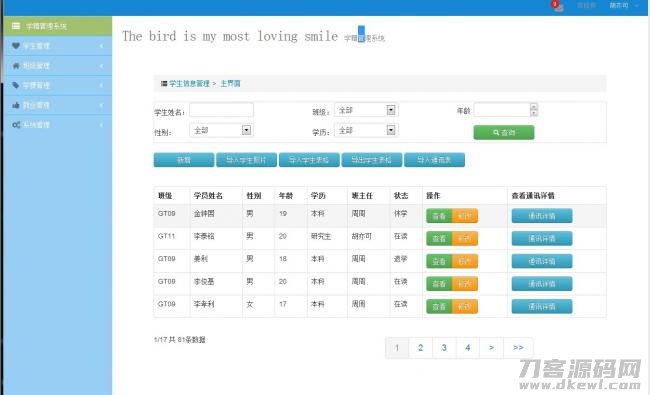The image size is (650, 395).
Task: Go to pagination page 1
Action: pyautogui.click(x=397, y=348)
